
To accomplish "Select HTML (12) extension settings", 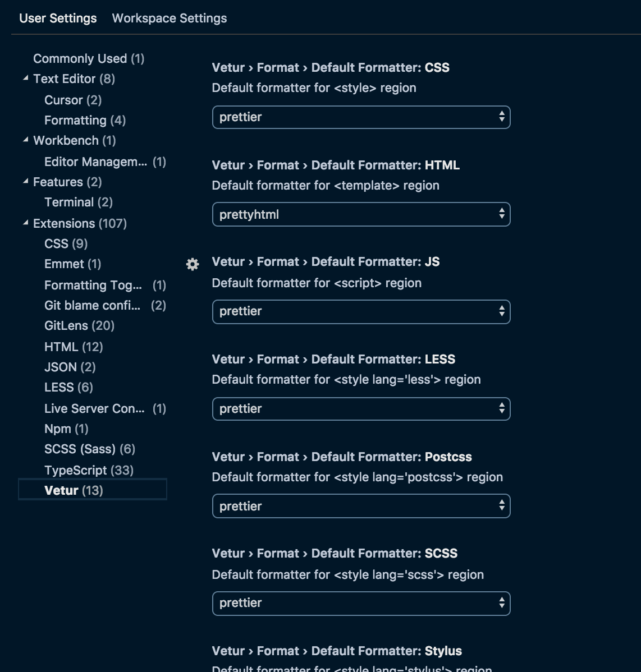I will point(74,347).
